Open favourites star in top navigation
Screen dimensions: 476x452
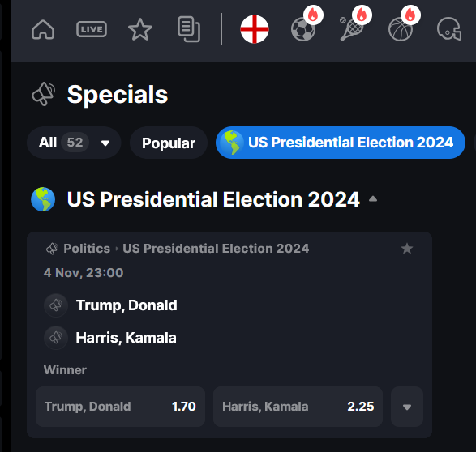click(x=140, y=29)
